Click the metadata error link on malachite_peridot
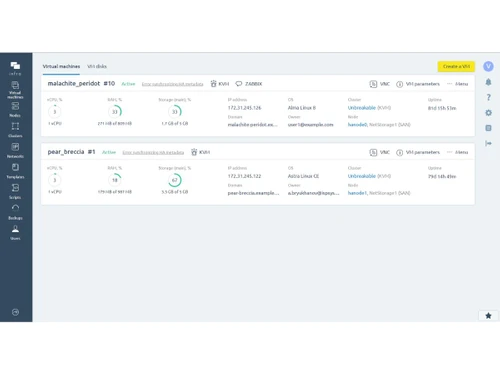Viewport: 500px width, 375px height. pos(172,84)
